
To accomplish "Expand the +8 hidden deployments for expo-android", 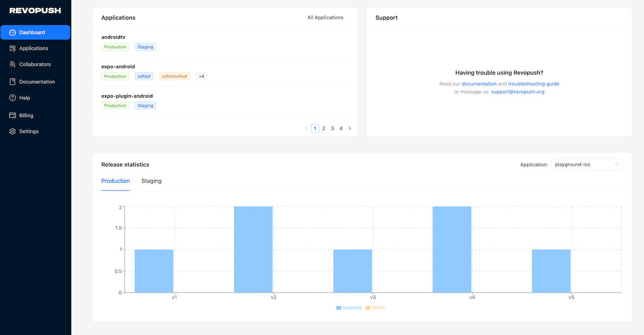I will click(201, 76).
